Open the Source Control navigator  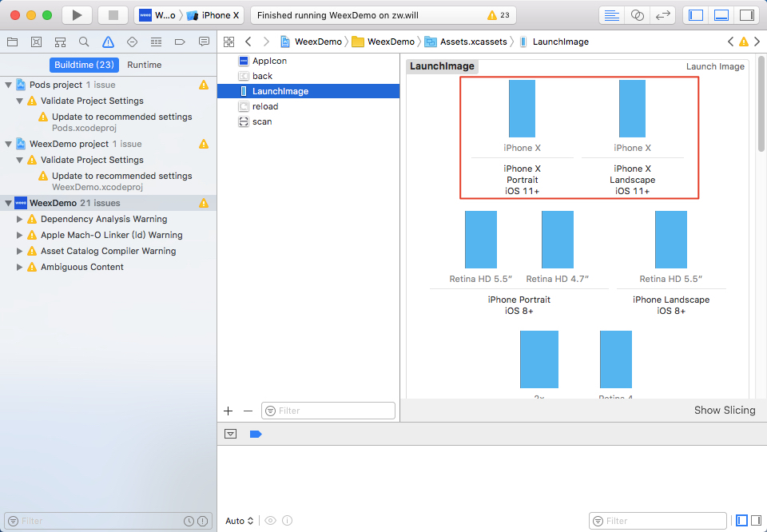pyautogui.click(x=36, y=42)
